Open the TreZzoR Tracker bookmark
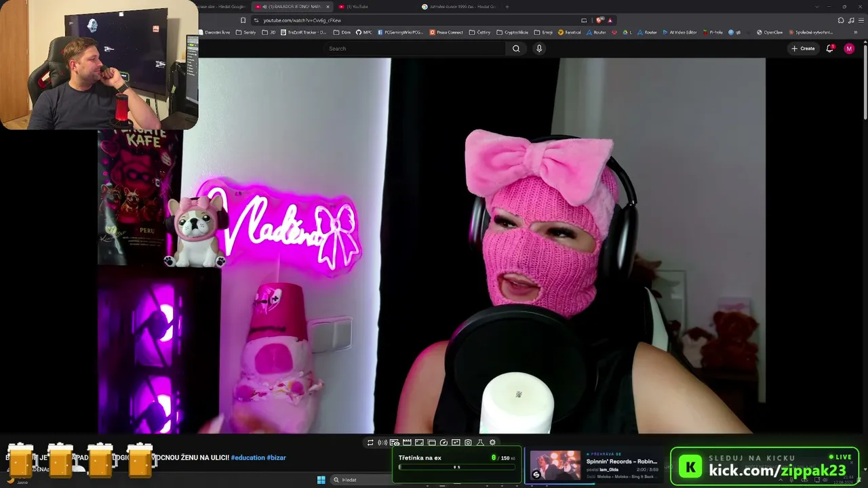Viewport: 868px width, 488px height. [304, 33]
